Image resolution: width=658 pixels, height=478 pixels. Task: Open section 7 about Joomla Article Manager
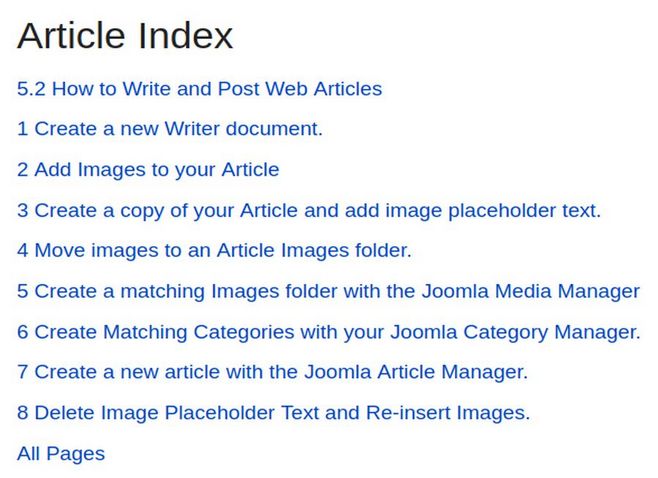pyautogui.click(x=272, y=372)
